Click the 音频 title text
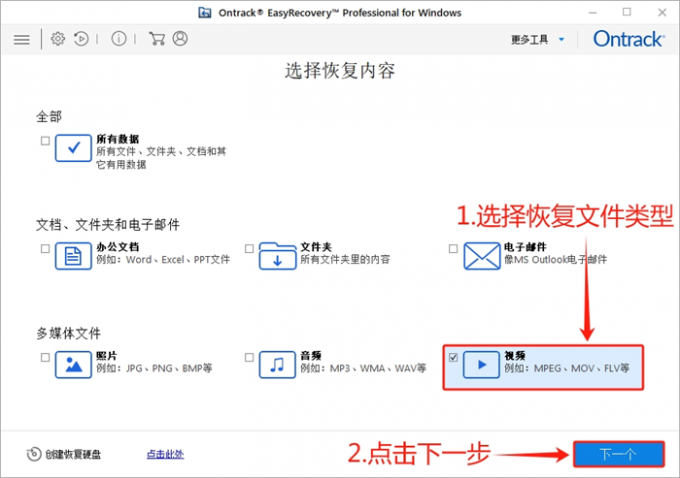The image size is (680, 478). [311, 356]
